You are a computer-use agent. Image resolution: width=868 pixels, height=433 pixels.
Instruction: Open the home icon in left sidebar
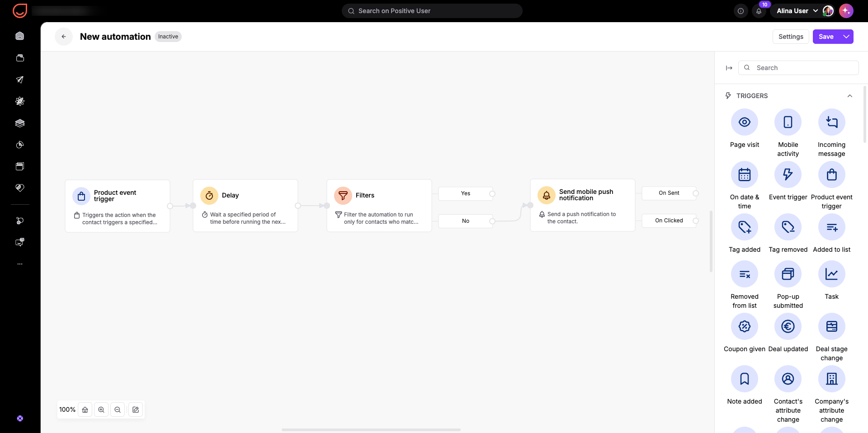pos(20,36)
